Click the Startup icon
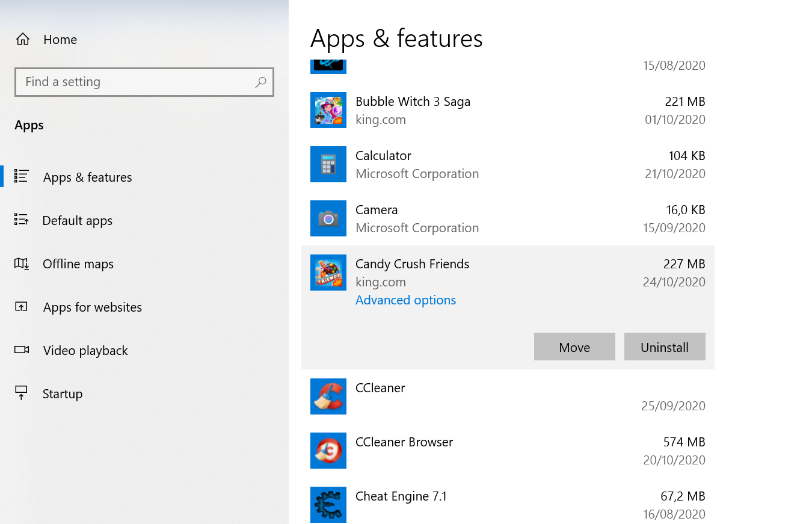This screenshot has height=524, width=812. pyautogui.click(x=22, y=393)
